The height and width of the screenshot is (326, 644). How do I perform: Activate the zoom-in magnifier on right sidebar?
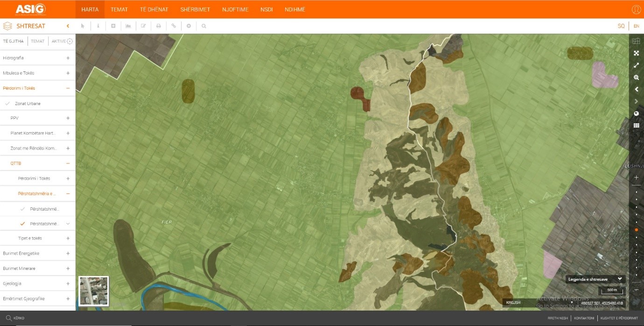pyautogui.click(x=636, y=78)
